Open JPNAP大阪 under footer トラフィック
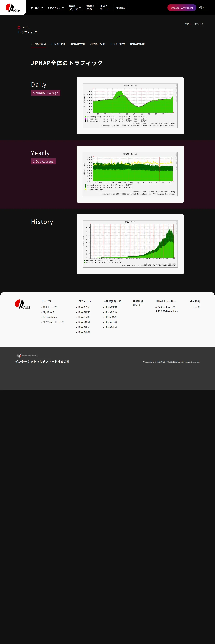215x644 pixels. [83, 317]
